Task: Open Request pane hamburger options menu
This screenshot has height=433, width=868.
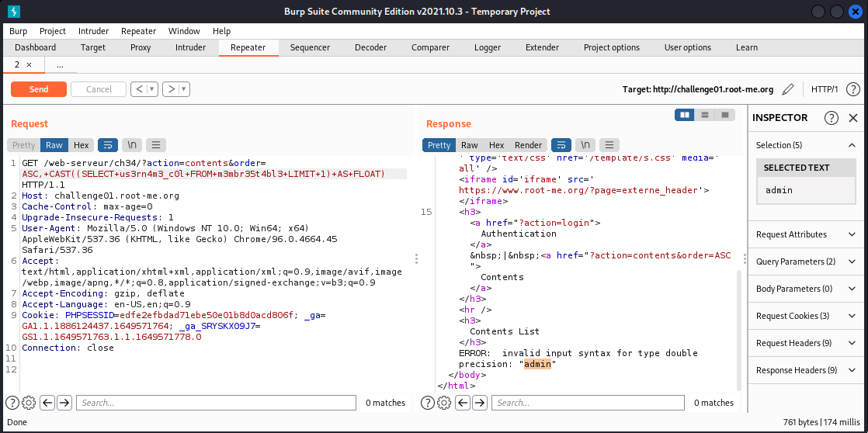Action: [156, 145]
